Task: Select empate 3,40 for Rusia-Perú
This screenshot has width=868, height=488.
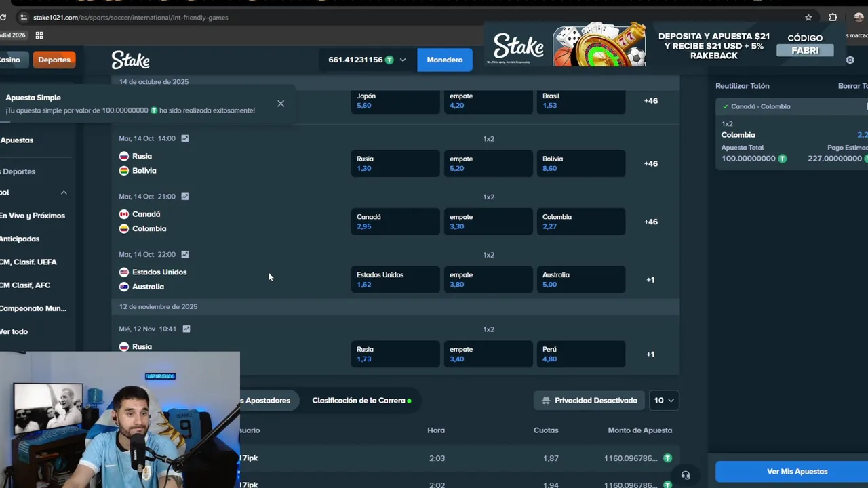Action: click(x=488, y=354)
